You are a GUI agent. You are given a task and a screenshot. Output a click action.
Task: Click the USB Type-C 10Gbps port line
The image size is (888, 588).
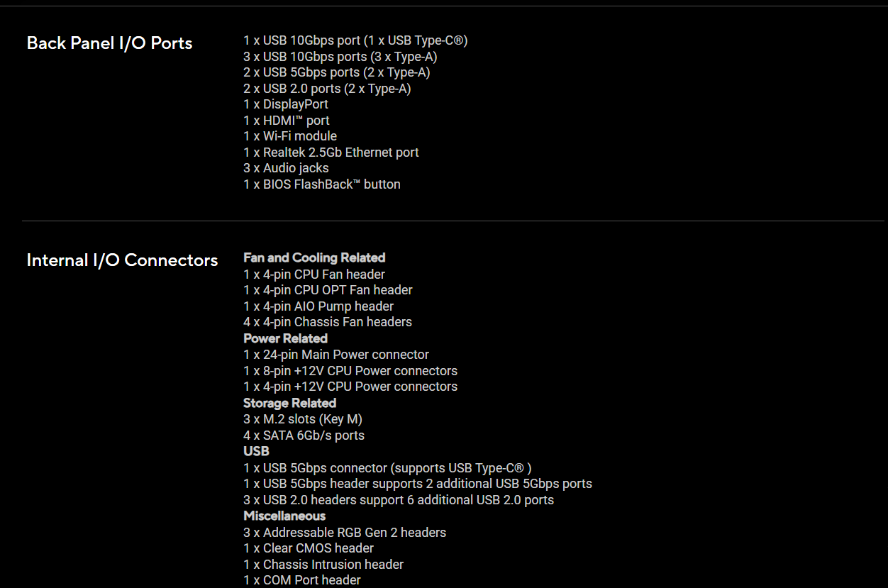[x=355, y=40]
